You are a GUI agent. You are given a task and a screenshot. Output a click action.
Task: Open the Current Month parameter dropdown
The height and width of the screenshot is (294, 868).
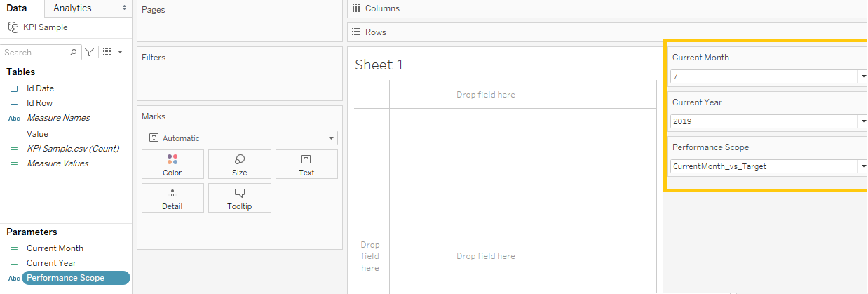(x=862, y=76)
